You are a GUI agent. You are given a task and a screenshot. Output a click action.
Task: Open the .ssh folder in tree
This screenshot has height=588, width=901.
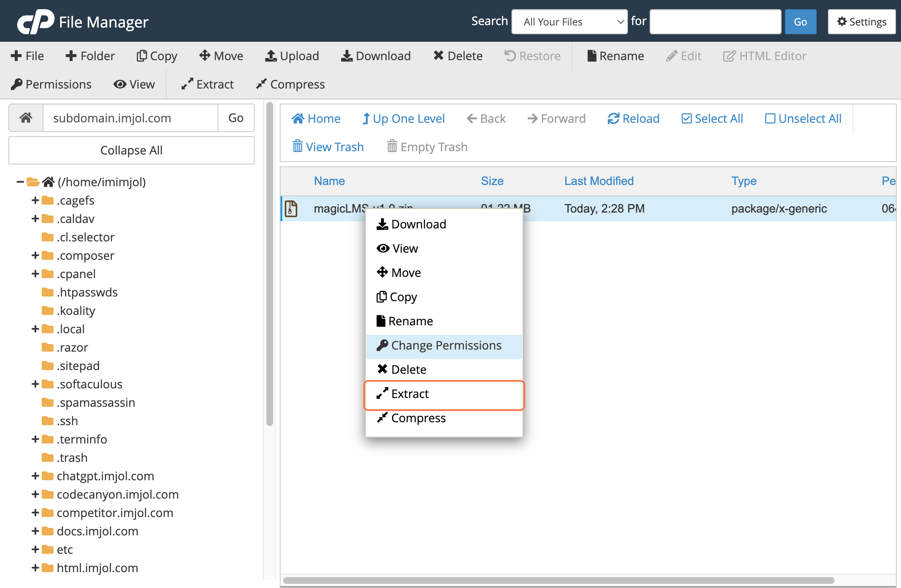[x=60, y=421]
